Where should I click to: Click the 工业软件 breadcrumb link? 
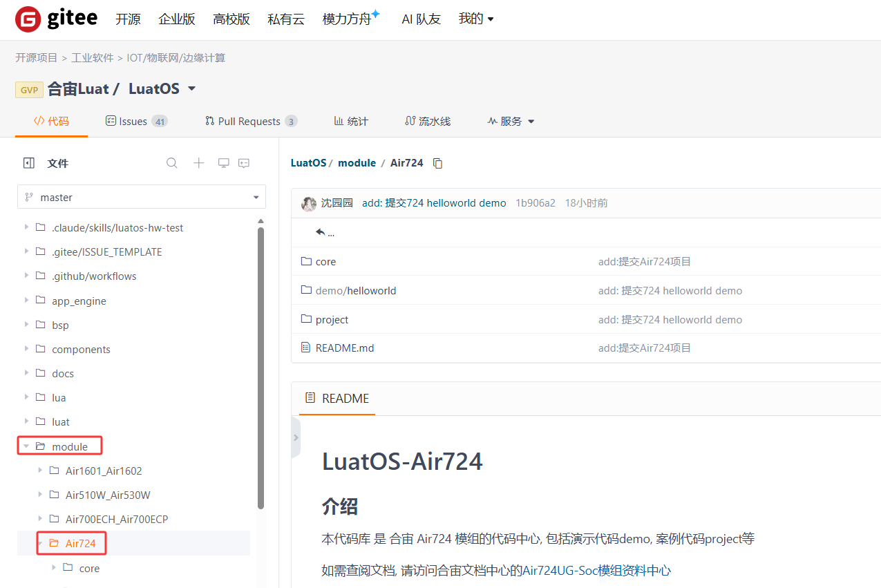coord(93,58)
